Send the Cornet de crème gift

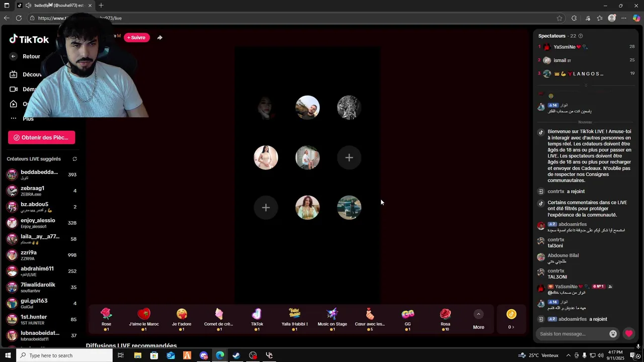coord(219,319)
